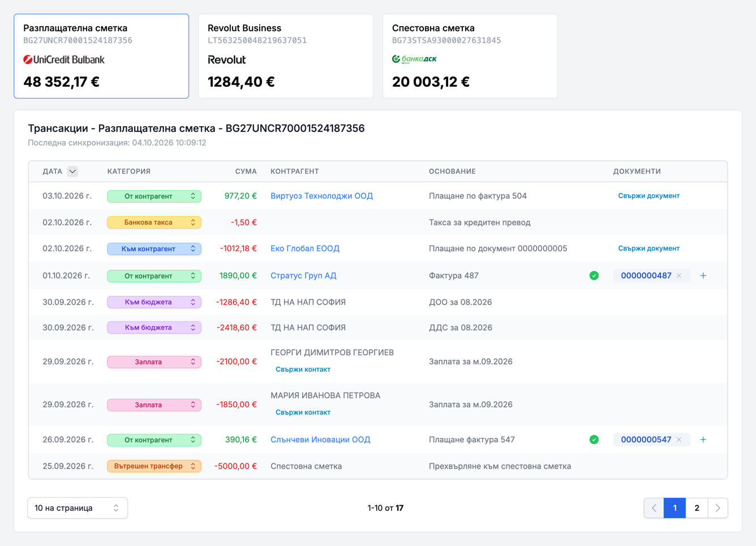Open Стратус Груп АД counterparty
This screenshot has height=546, width=756.
pos(303,276)
